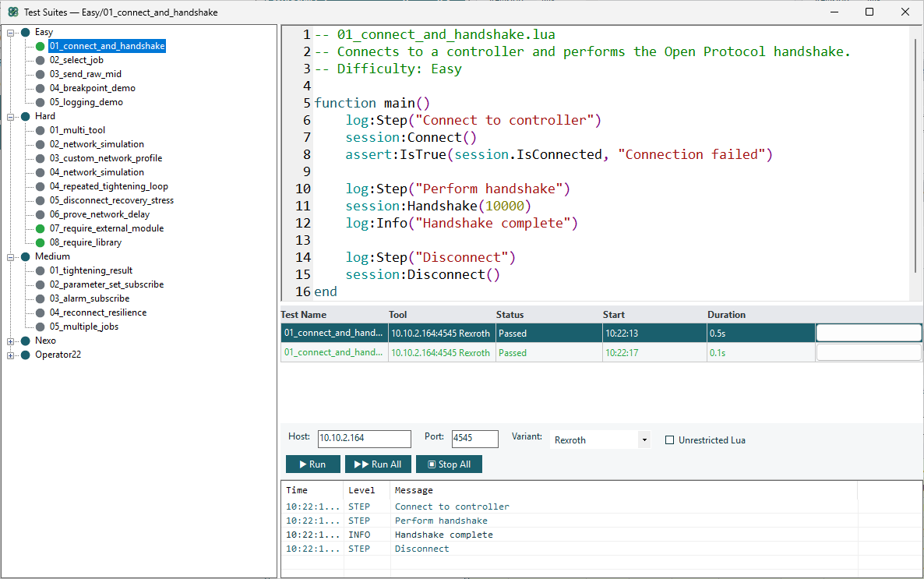Screen dimensions: 924x579
Task: Select the 03_send_raw_mid test
Action: (x=86, y=74)
